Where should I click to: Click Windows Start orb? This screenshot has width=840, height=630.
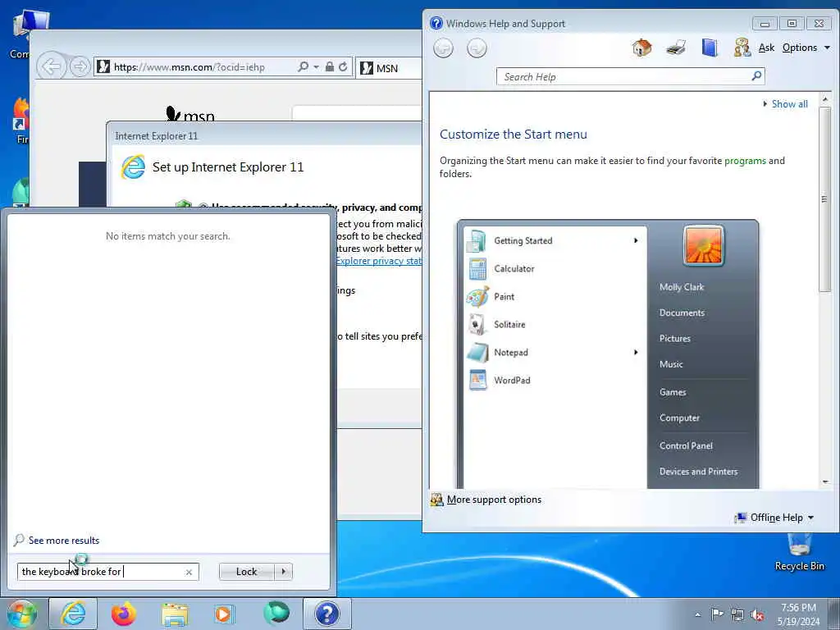[x=21, y=614]
